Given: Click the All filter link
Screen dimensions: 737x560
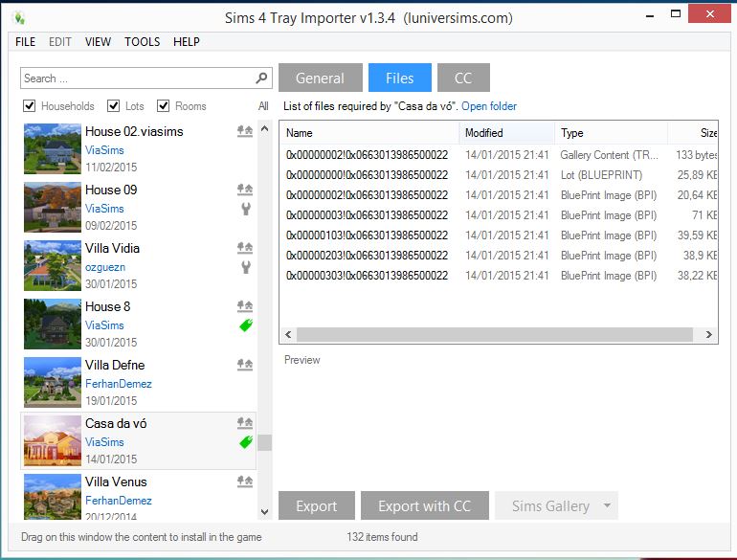Looking at the screenshot, I should [263, 106].
